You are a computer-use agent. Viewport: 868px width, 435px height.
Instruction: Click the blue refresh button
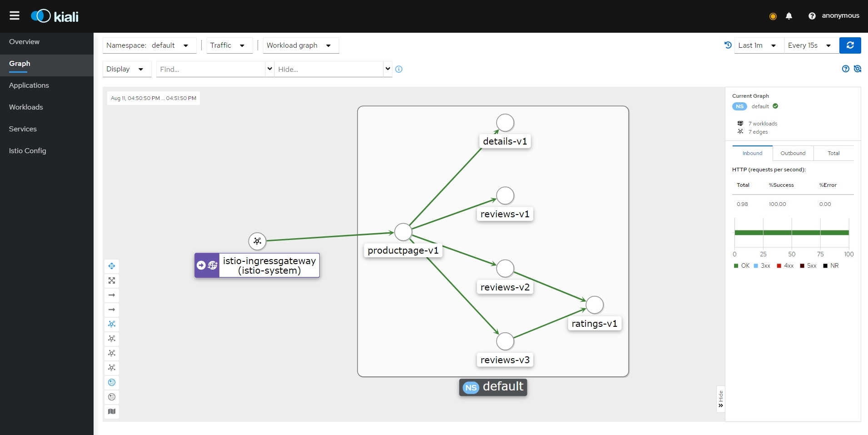pyautogui.click(x=850, y=45)
